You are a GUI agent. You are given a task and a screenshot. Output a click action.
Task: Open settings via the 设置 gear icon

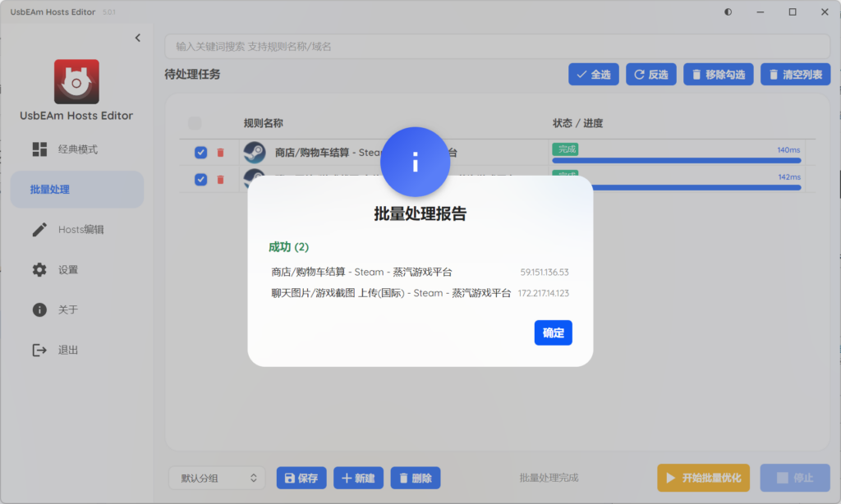pos(39,269)
